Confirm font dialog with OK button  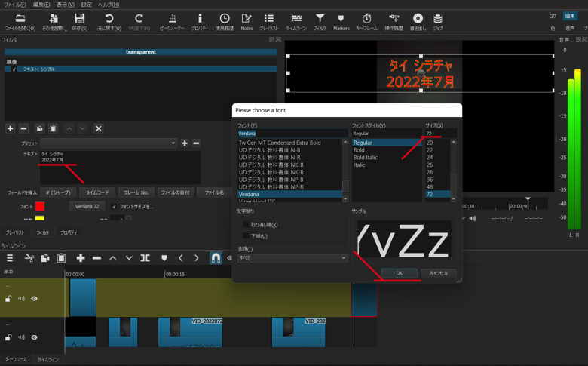tap(399, 273)
